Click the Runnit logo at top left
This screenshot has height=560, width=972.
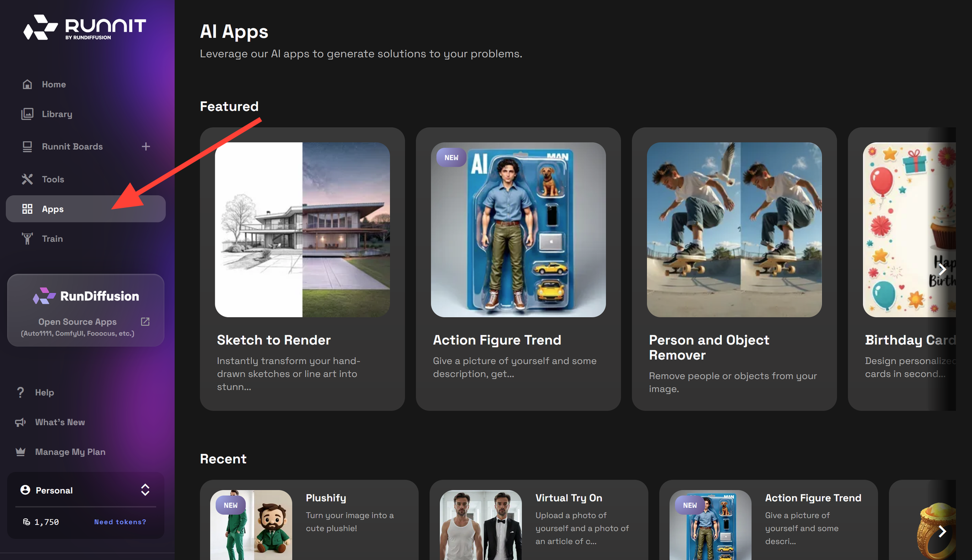[84, 28]
